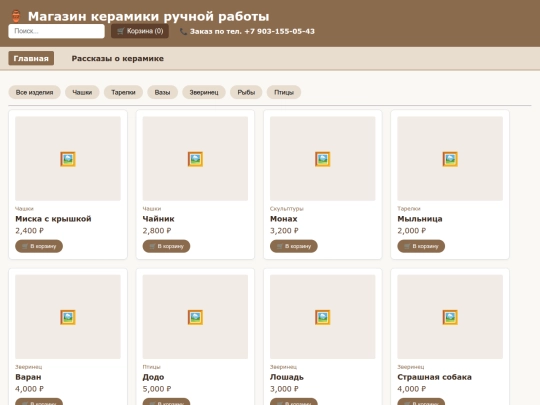The width and height of the screenshot is (540, 405).
Task: Click the Миска с крышкой title
Action: [53, 219]
